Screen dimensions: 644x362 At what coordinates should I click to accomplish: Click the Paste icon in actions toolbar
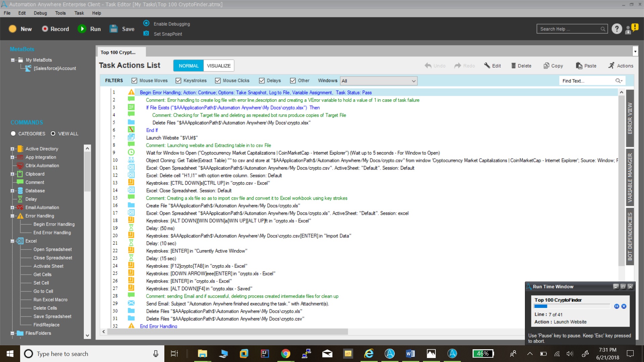(x=579, y=66)
